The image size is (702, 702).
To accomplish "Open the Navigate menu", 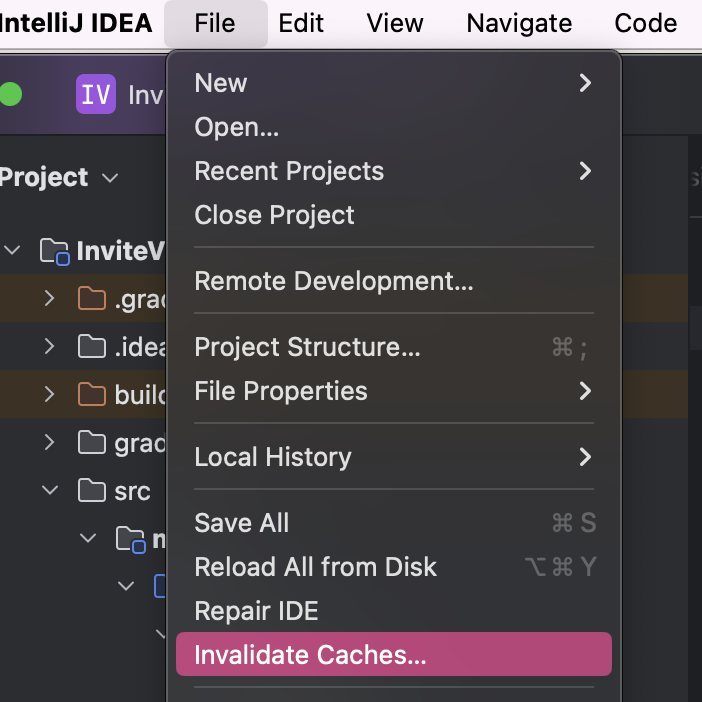I will [x=519, y=23].
